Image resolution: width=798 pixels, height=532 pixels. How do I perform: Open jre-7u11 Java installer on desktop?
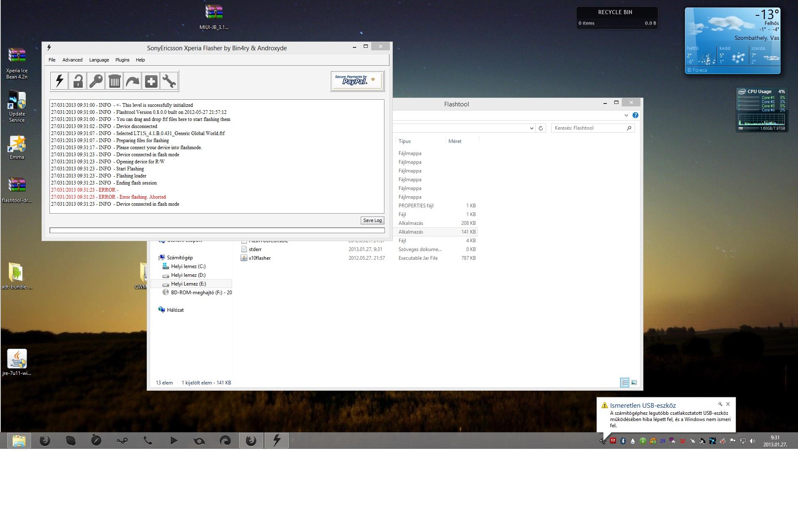(x=17, y=362)
